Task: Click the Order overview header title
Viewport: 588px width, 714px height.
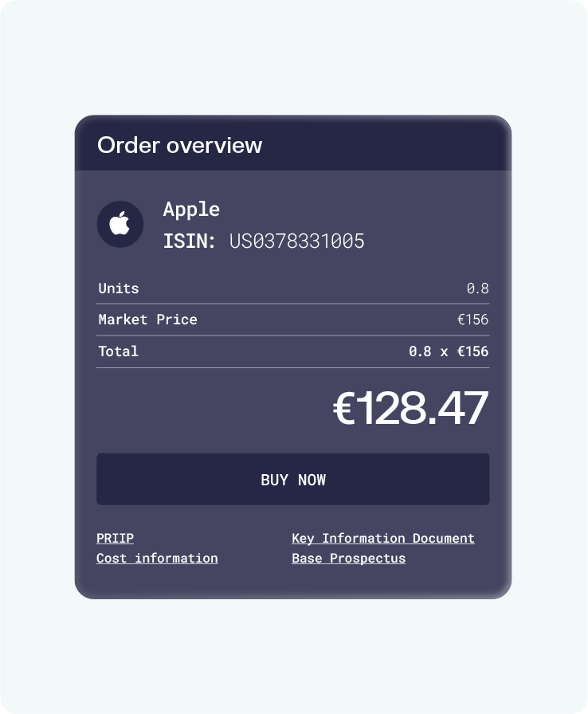Action: coord(179,145)
